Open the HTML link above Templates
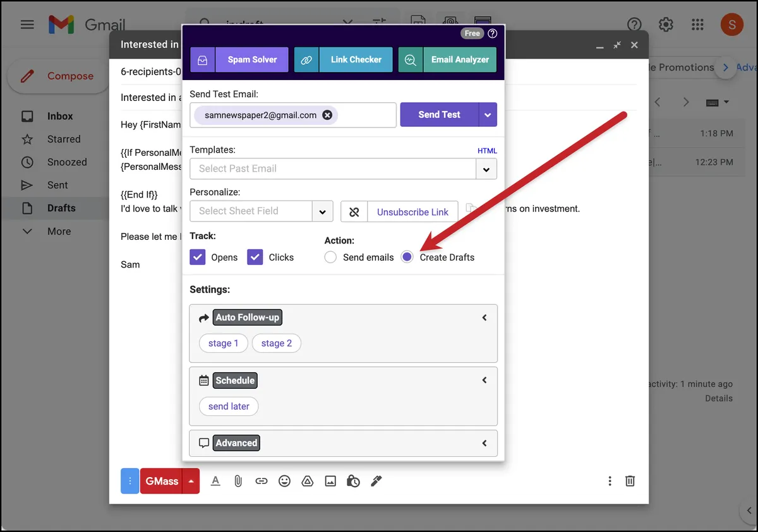The width and height of the screenshot is (758, 532). pos(487,151)
